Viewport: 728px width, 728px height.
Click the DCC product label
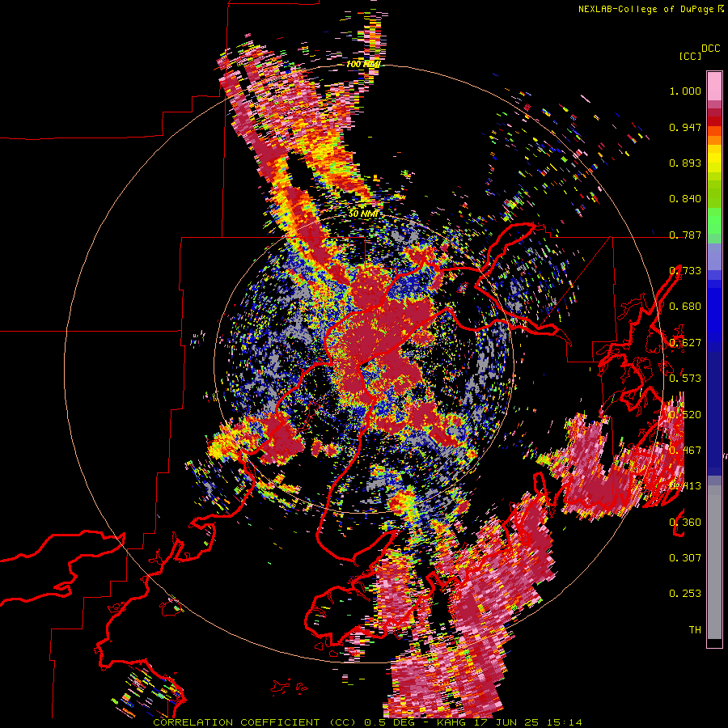tap(711, 49)
